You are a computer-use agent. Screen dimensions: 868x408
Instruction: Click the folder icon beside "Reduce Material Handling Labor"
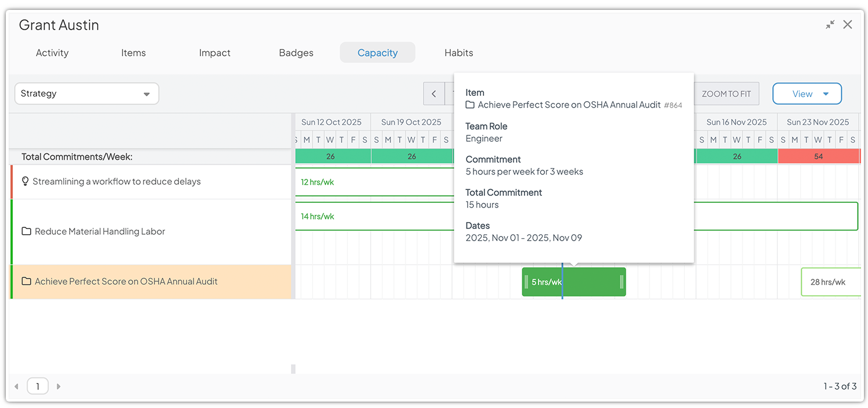pos(26,231)
